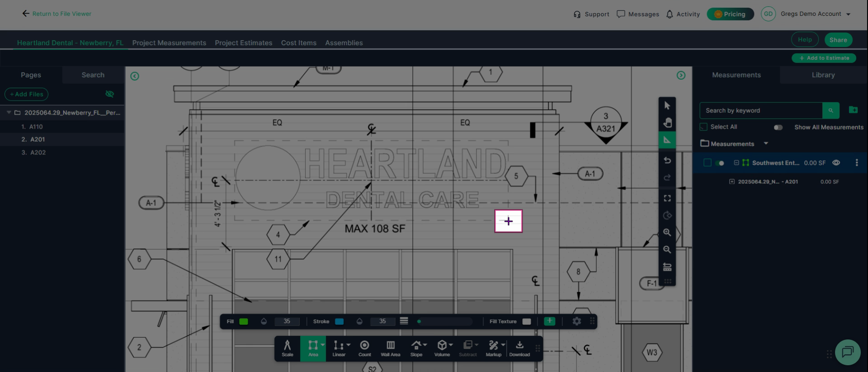Open the Slope tool dropdown arrow
Image resolution: width=868 pixels, height=372 pixels.
[425, 345]
